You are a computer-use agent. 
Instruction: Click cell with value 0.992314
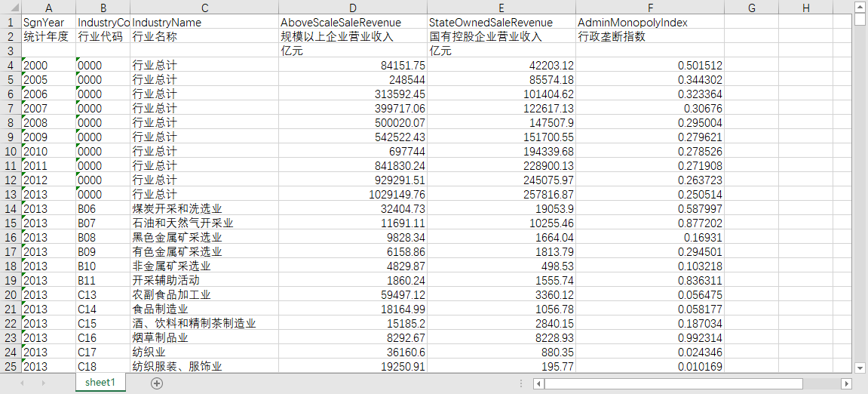pos(650,337)
